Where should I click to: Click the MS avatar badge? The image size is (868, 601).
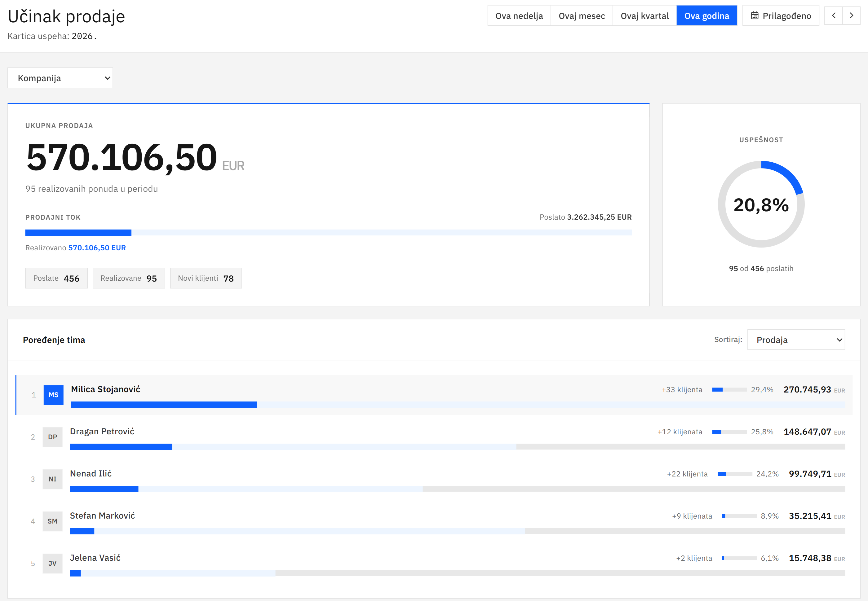54,395
